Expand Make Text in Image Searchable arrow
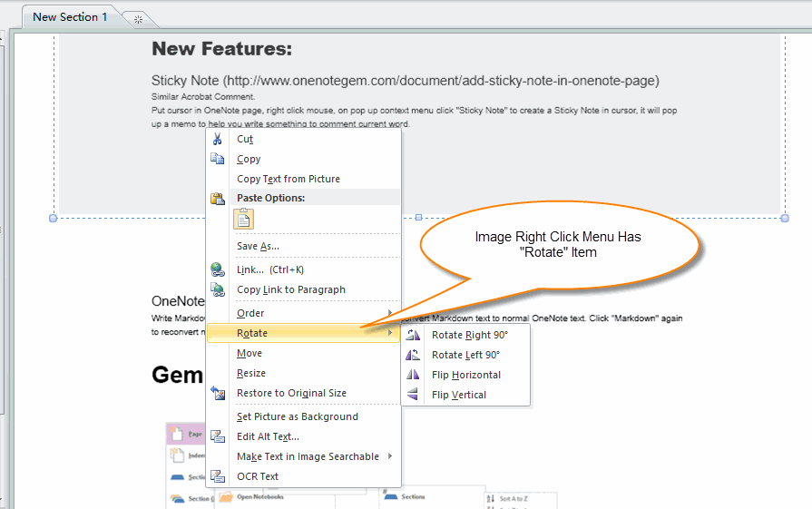Viewport: 812px width, 509px height. point(390,455)
